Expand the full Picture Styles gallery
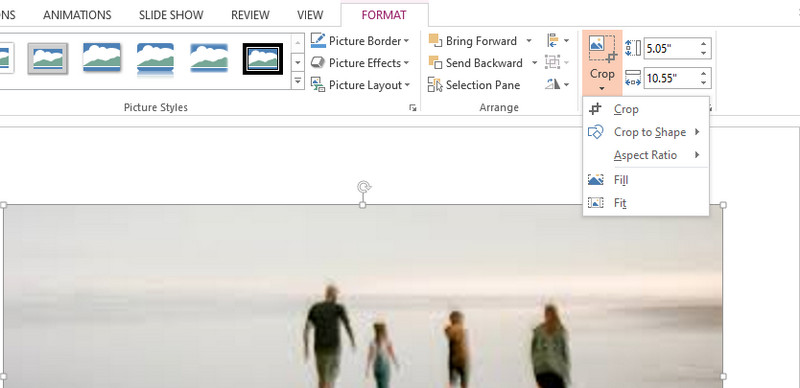Viewport: 800px width, 388px height. pyautogui.click(x=298, y=81)
